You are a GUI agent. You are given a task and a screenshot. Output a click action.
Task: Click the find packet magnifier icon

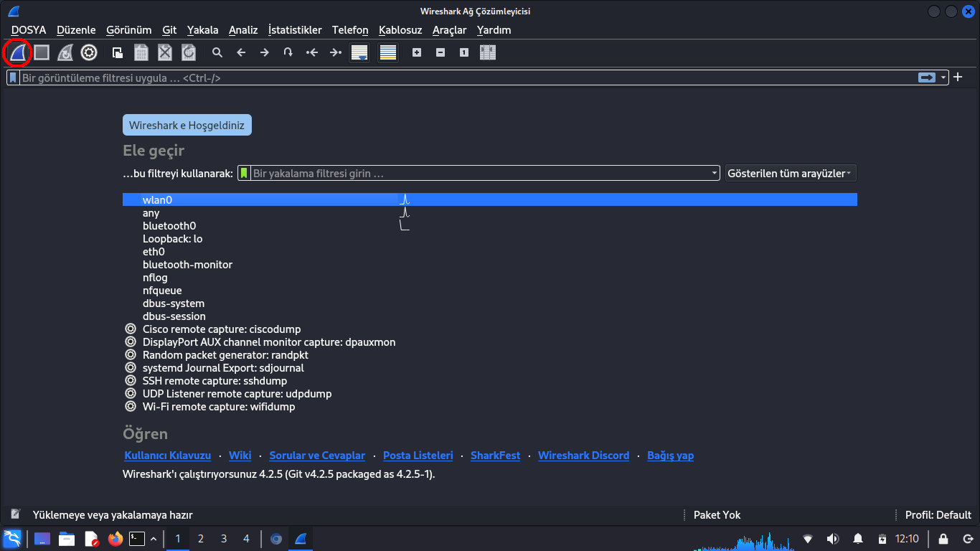[217, 52]
